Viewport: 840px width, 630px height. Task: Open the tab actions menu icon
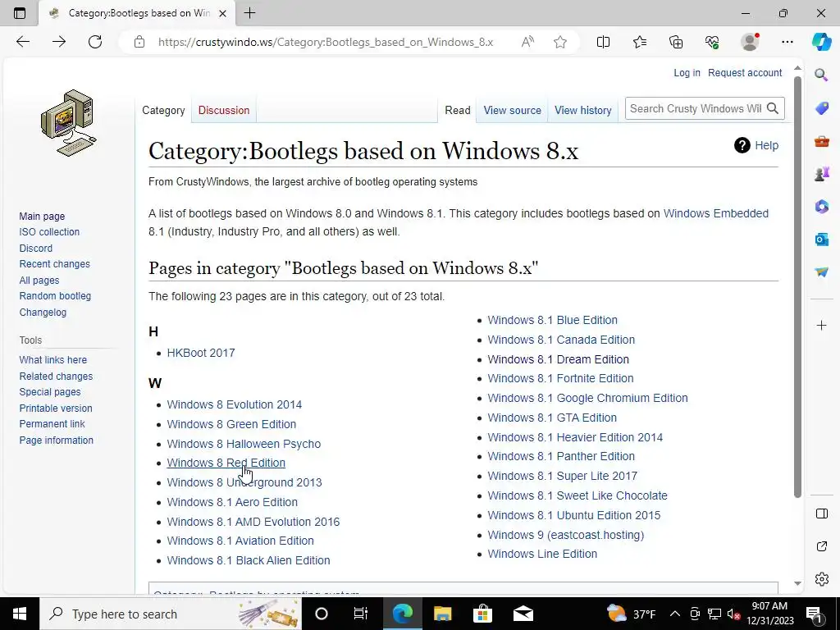click(20, 13)
